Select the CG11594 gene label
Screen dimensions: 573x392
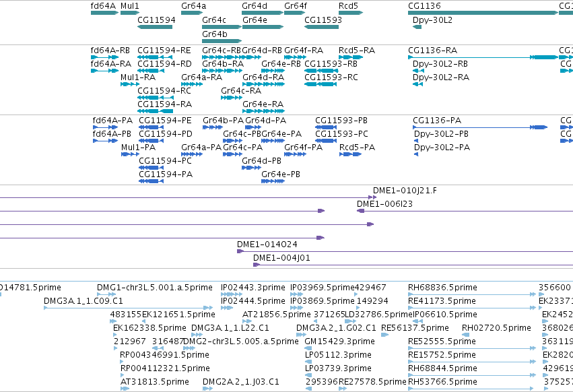tap(156, 20)
